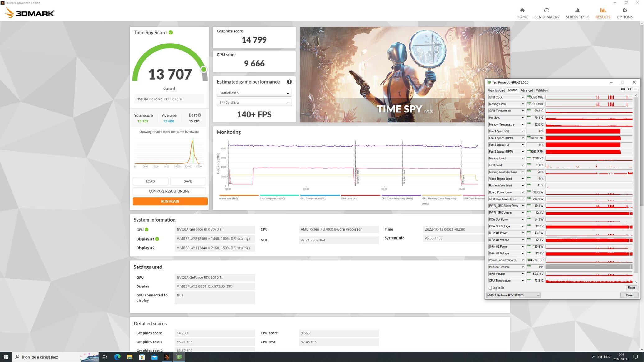Screen dimensions: 644x362
Task: Open GPU-Z hamburger menu icon
Action: (x=636, y=89)
